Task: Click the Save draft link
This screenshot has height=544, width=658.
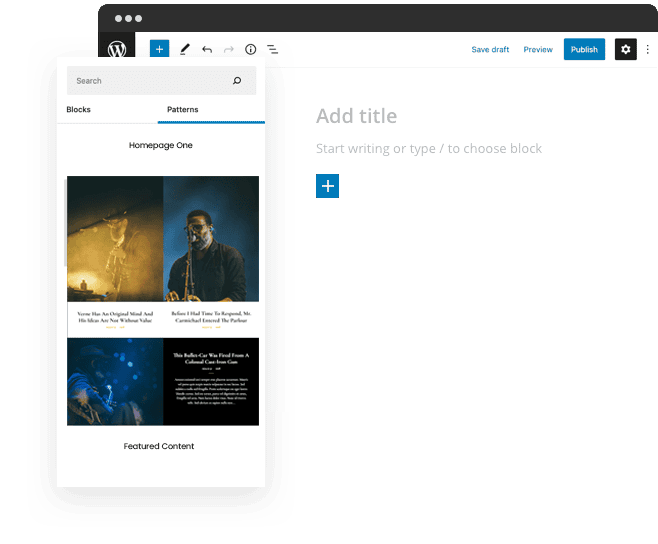Action: tap(490, 49)
